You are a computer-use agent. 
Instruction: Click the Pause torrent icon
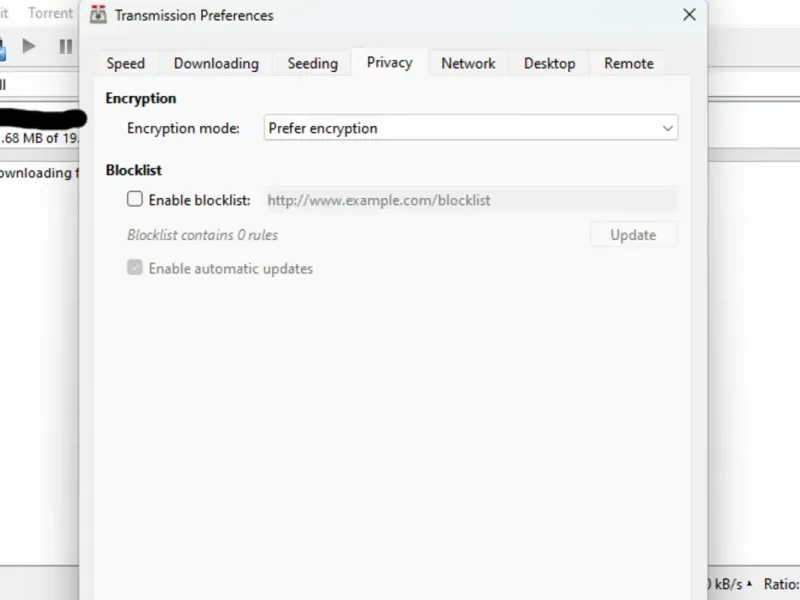point(66,46)
